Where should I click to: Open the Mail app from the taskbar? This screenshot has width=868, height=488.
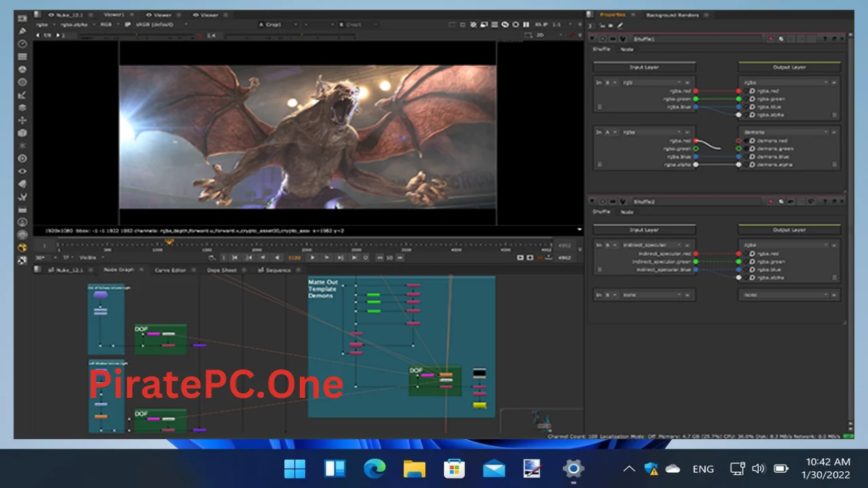pos(494,468)
